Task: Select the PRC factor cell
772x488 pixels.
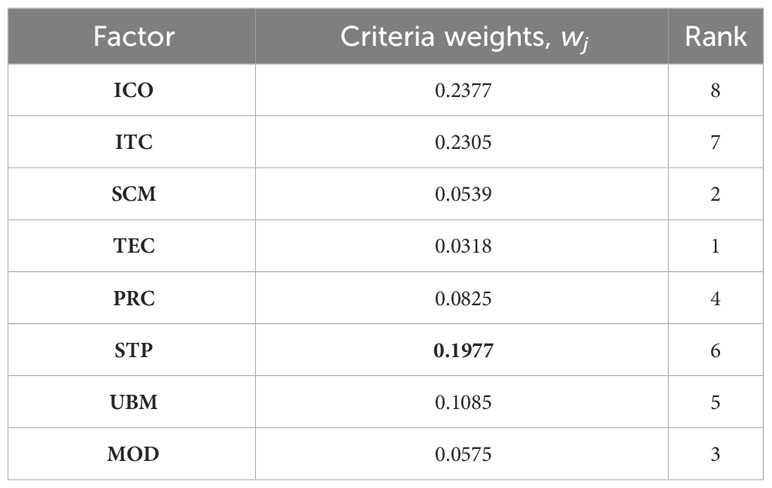Action: 133,298
